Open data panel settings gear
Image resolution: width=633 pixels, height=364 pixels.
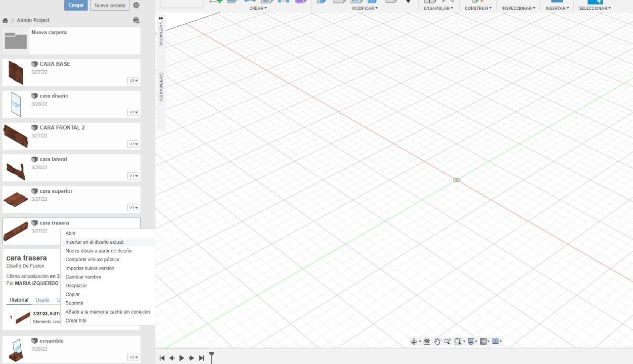136,5
